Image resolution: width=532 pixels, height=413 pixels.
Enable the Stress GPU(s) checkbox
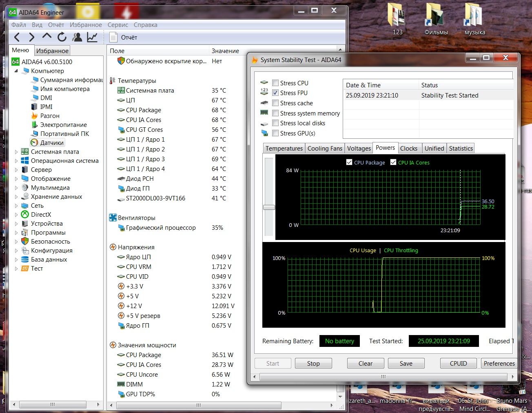click(275, 133)
